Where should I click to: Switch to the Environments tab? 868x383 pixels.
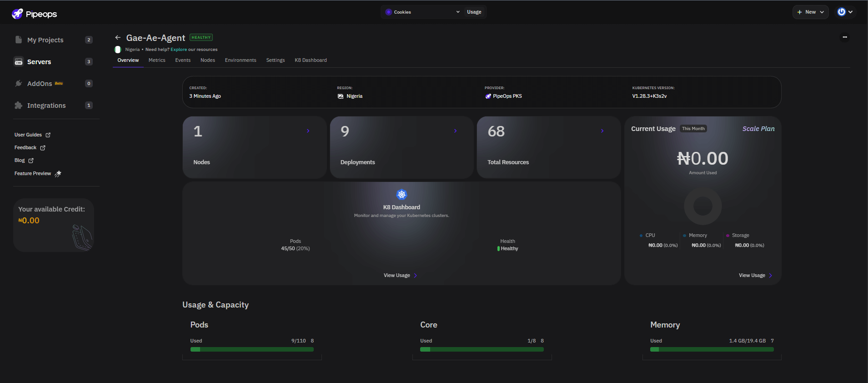[241, 60]
